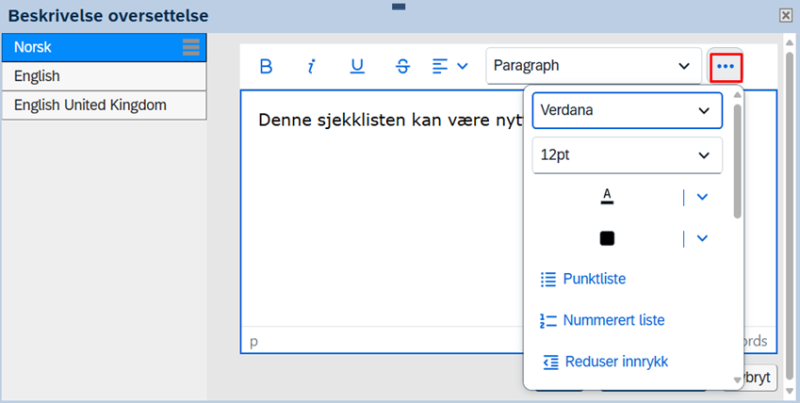Open the Paragraph style dropdown
Image resolution: width=800 pixels, height=403 pixels.
[x=593, y=66]
